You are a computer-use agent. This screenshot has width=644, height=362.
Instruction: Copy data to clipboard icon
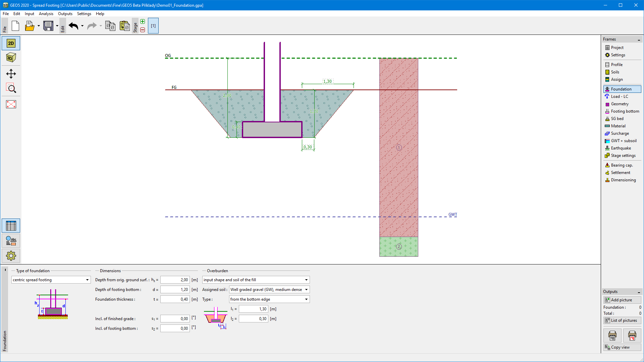[x=110, y=26]
